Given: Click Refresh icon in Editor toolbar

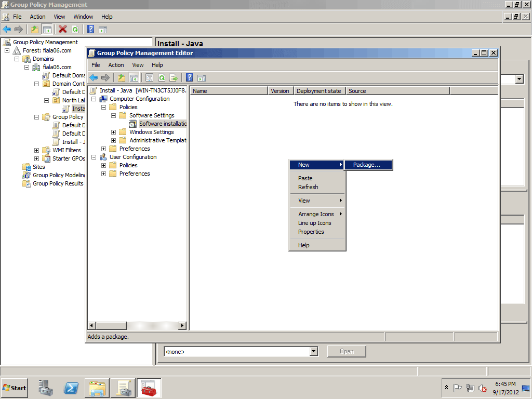Looking at the screenshot, I should pos(162,78).
